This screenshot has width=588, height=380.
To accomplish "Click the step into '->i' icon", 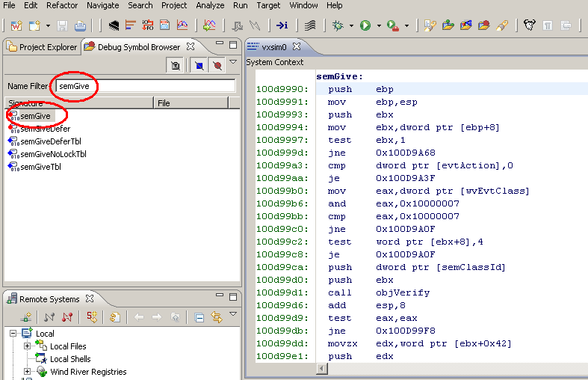I will tap(282, 25).
